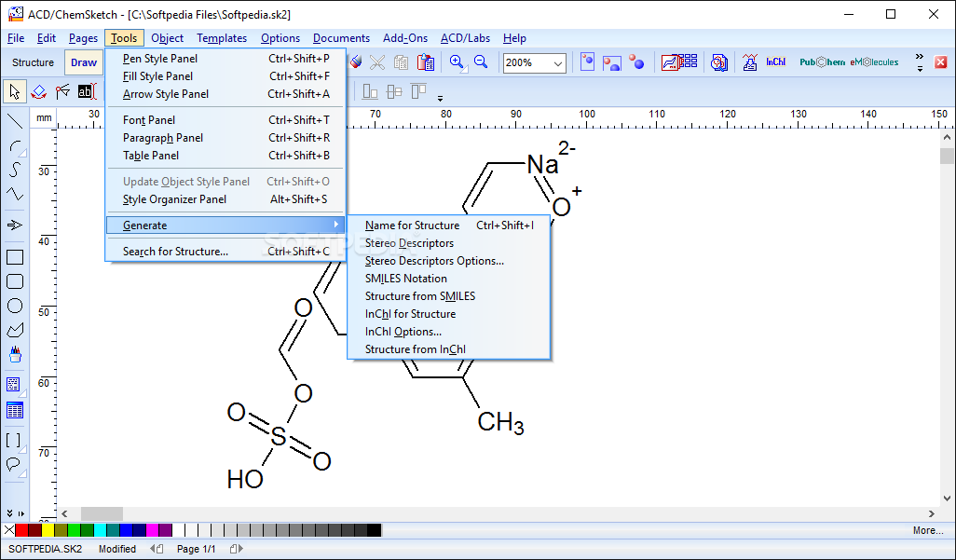Choose the S-shaped Curve tool
Viewport: 956px width, 560px height.
click(15, 170)
